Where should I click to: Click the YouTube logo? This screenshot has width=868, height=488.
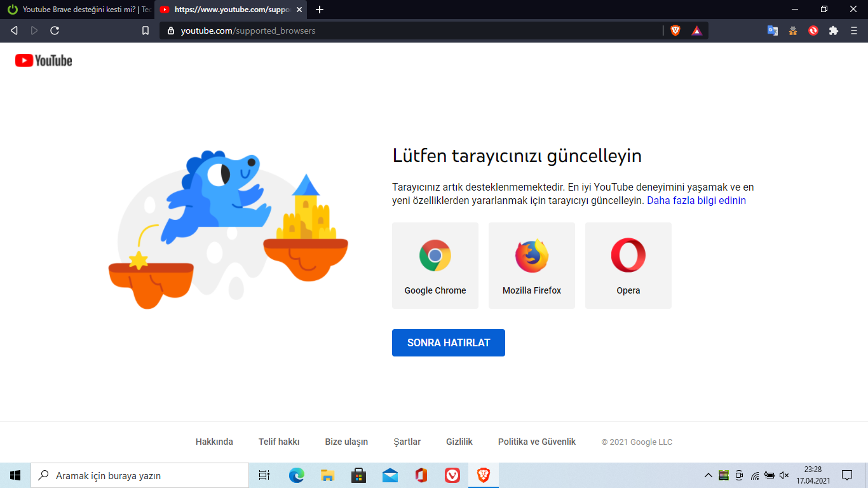(44, 60)
